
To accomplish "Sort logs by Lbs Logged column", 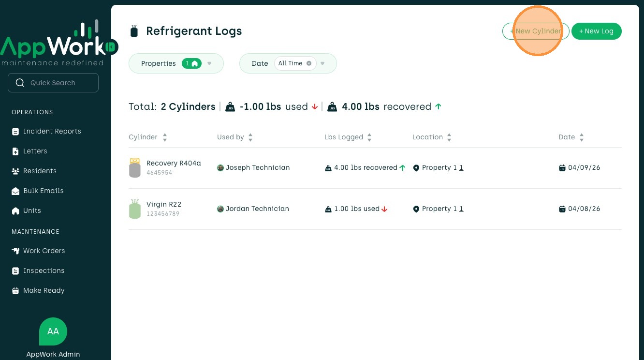I will pos(369,137).
